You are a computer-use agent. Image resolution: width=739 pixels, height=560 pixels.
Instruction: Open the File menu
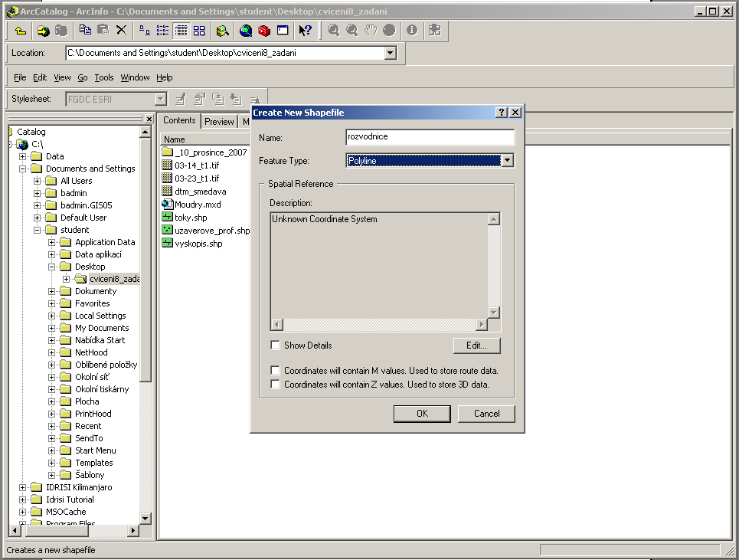coord(20,77)
